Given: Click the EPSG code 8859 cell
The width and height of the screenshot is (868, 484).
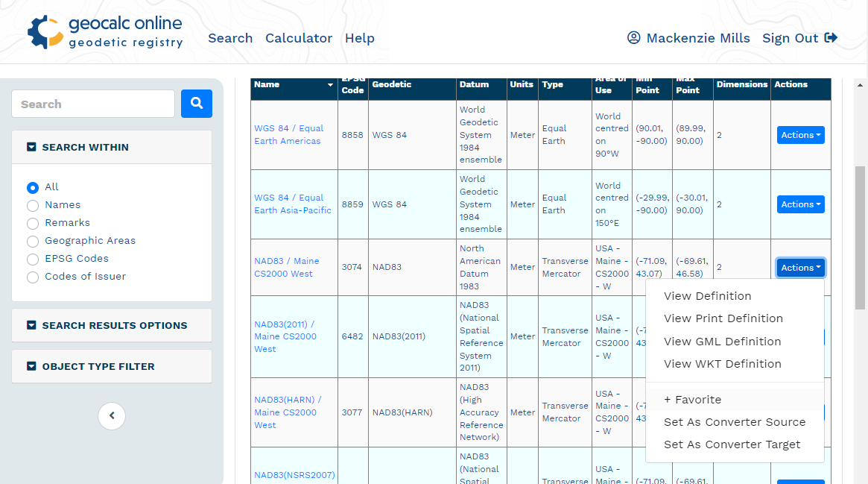Looking at the screenshot, I should 352,204.
